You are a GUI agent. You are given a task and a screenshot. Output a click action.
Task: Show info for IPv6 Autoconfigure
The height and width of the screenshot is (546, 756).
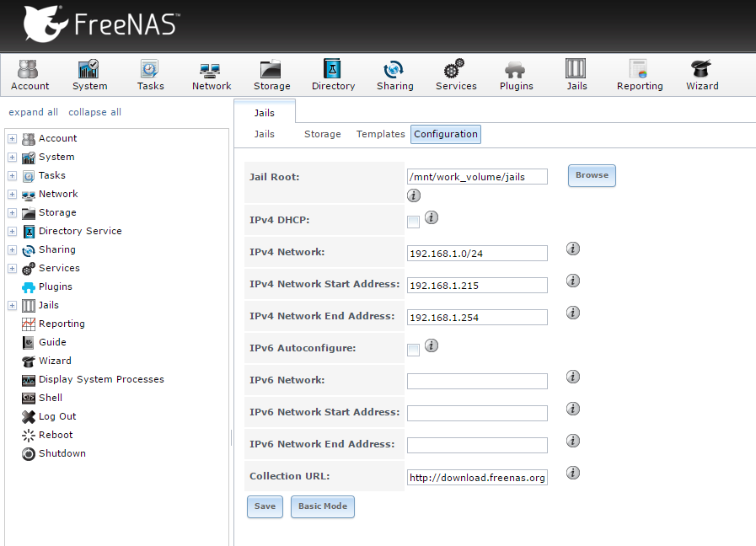click(431, 345)
